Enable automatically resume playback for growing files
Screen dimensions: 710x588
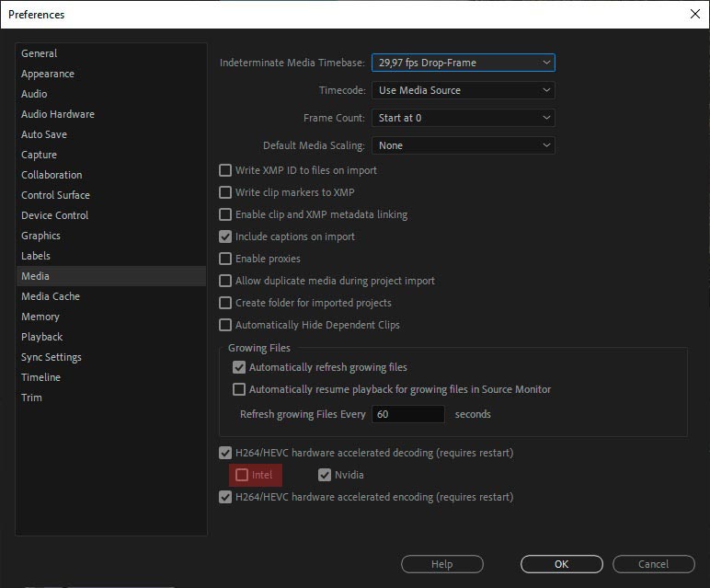point(238,389)
